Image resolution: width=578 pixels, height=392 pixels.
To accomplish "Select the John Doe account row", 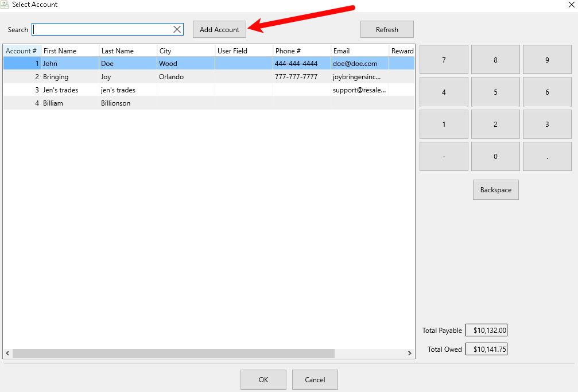I will click(x=209, y=64).
